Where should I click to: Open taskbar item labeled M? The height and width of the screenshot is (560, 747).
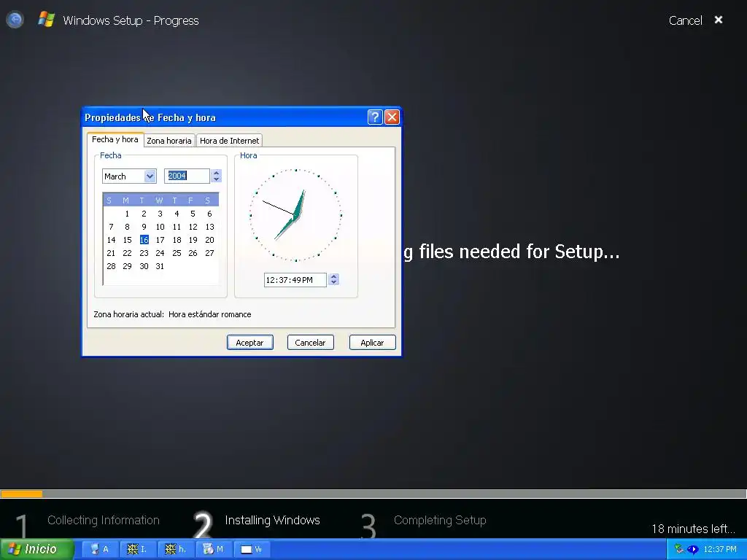pos(214,549)
